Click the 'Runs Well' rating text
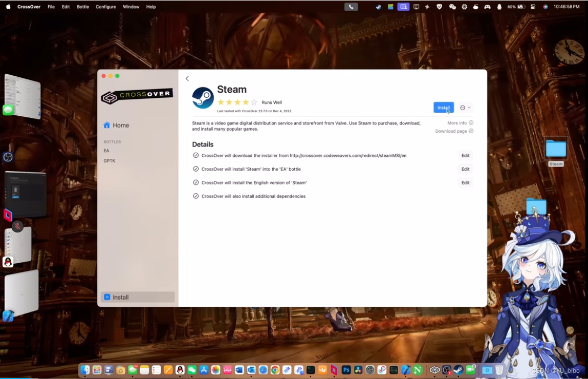This screenshot has width=588, height=379. pyautogui.click(x=272, y=102)
